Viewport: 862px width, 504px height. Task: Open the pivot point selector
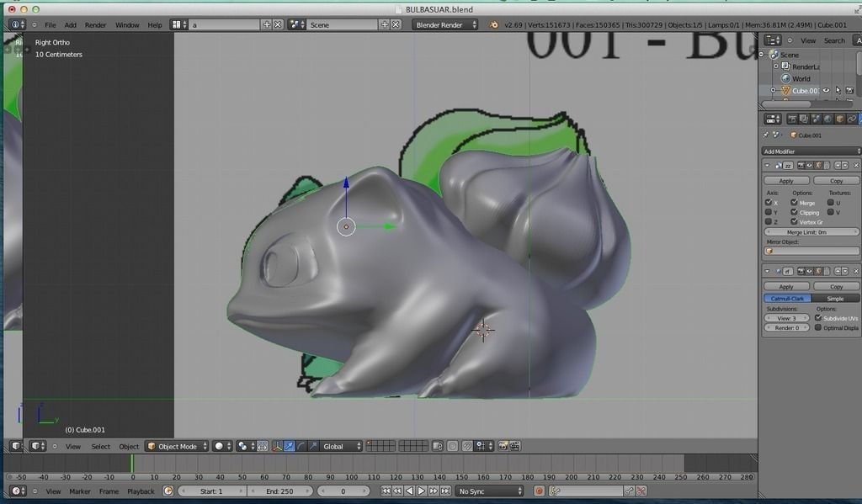[x=245, y=446]
